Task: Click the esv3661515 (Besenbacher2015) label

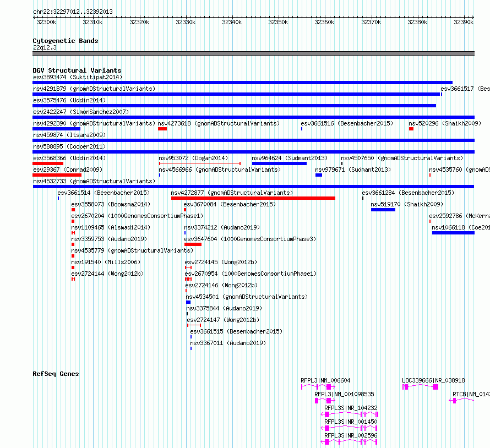Action: (236, 331)
